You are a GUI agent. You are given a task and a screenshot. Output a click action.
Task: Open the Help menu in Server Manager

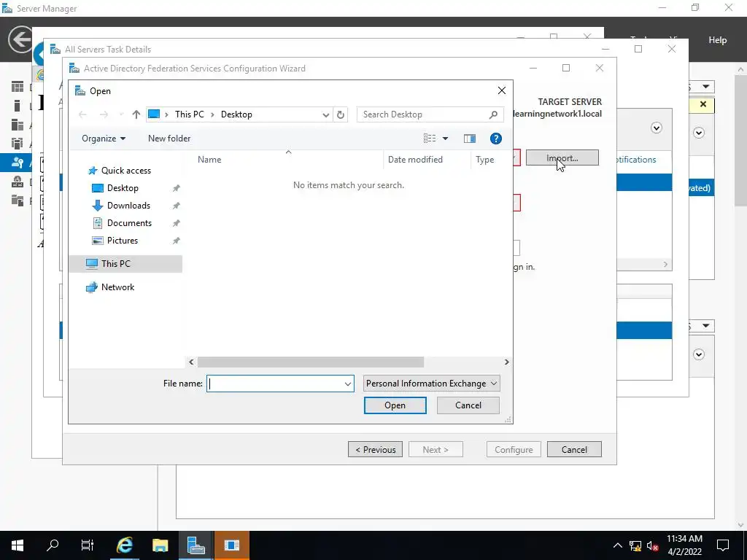point(717,40)
